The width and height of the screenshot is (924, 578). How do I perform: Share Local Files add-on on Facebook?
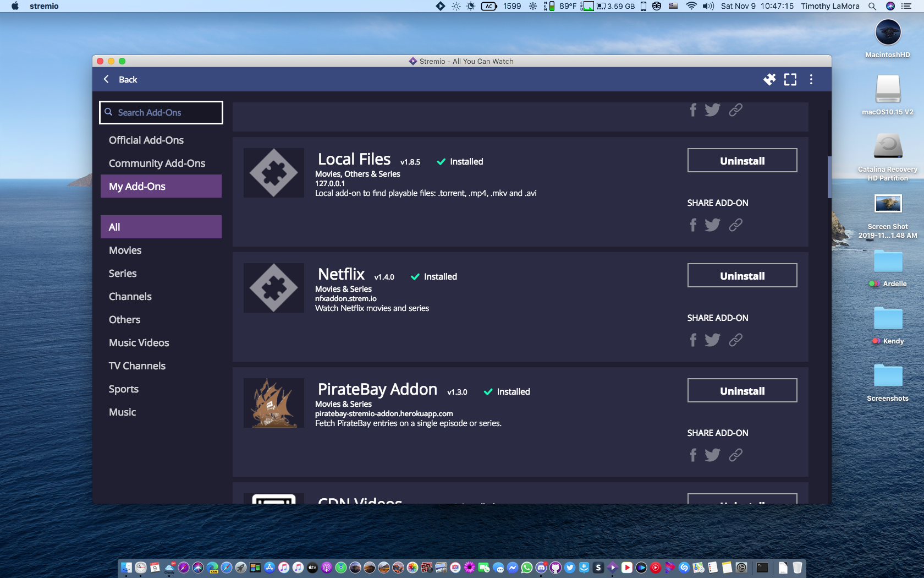[x=693, y=225]
